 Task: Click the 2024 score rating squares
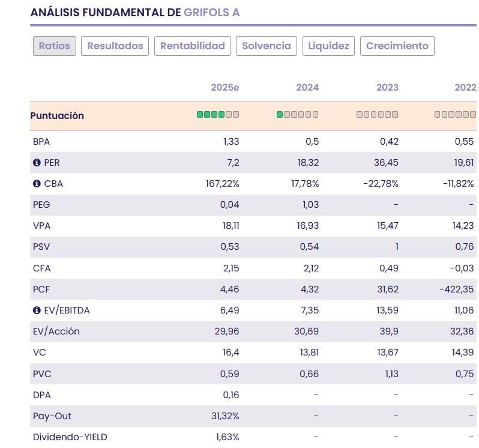(298, 115)
